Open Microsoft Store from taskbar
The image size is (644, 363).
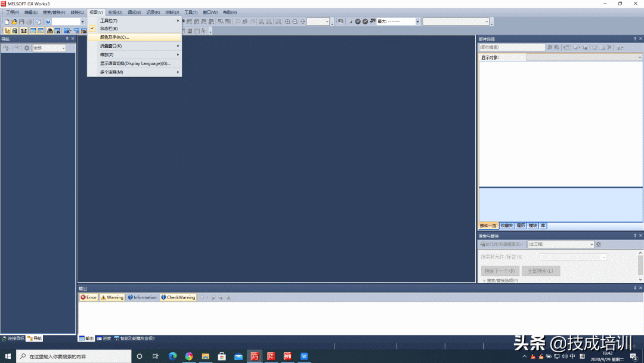click(x=222, y=356)
